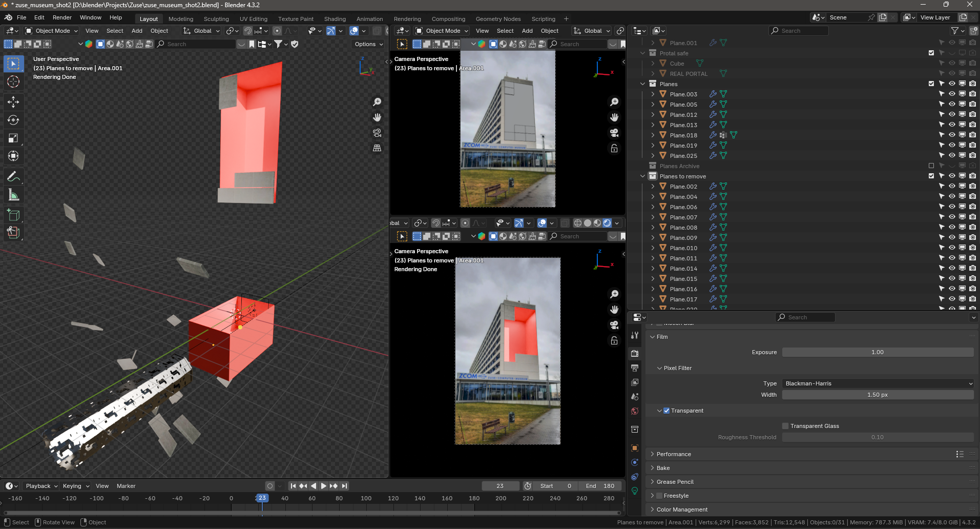Click the Options button in viewport header
This screenshot has width=980, height=529.
(x=368, y=44)
